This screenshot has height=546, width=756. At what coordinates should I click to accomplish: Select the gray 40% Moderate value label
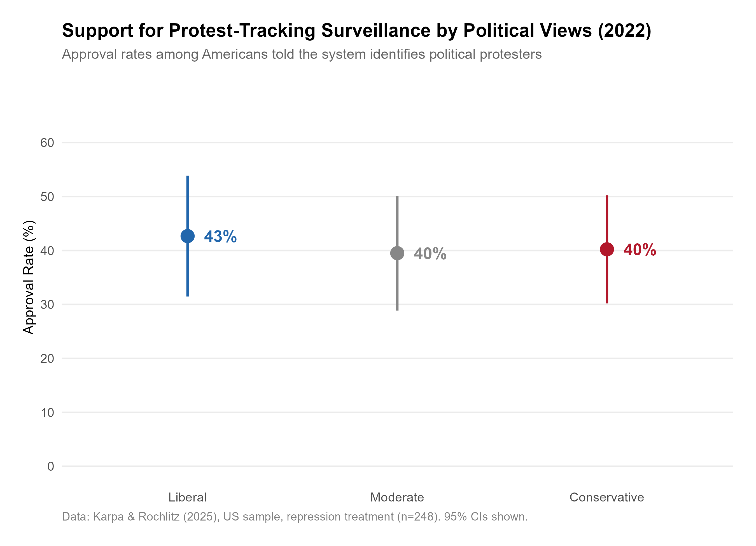point(430,254)
